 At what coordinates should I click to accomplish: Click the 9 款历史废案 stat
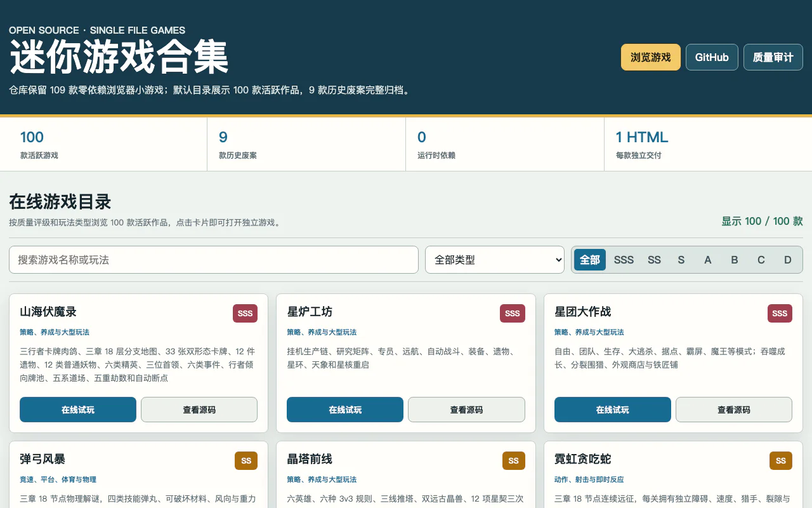pos(306,145)
